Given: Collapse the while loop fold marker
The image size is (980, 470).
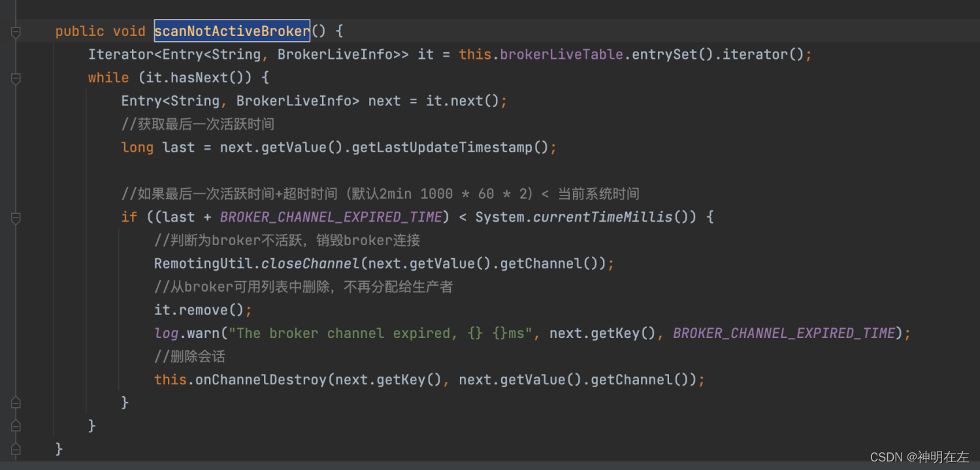Looking at the screenshot, I should point(16,78).
